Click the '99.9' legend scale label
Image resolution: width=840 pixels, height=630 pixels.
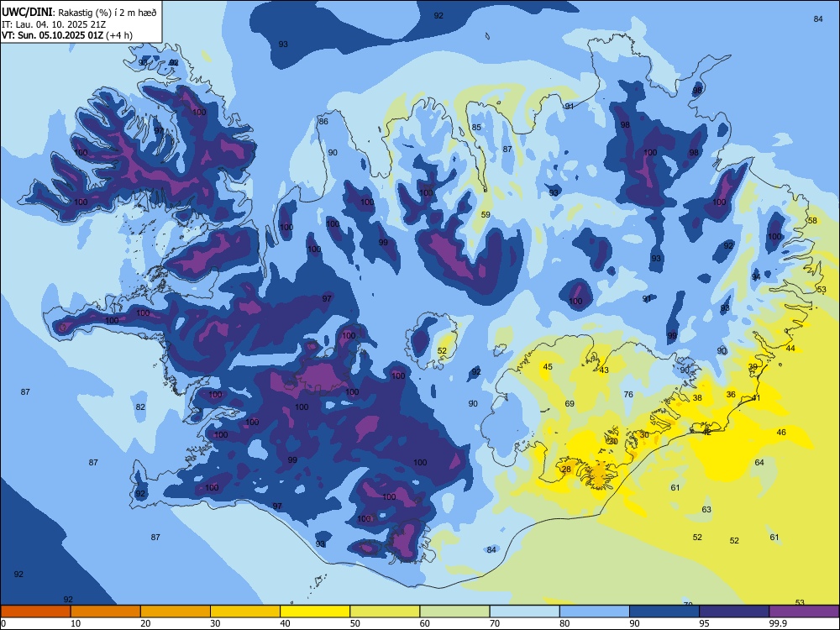[779, 623]
